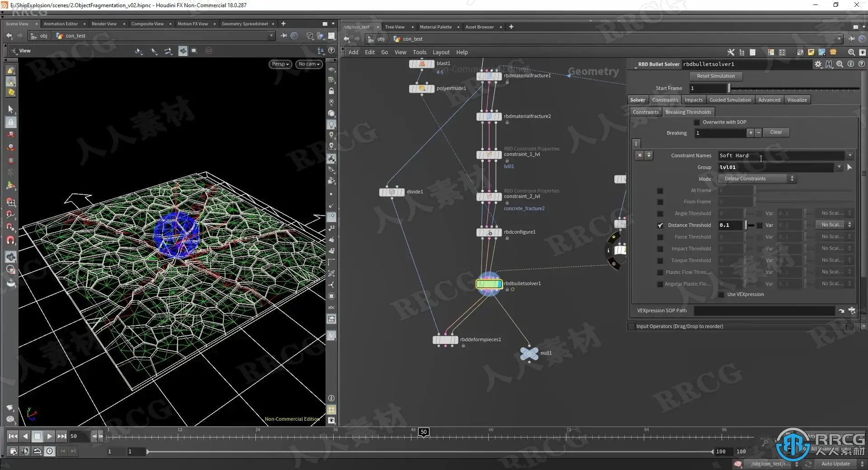Viewport: 868px width, 470px height.
Task: Enable the From Frame checkbox
Action: pos(660,202)
